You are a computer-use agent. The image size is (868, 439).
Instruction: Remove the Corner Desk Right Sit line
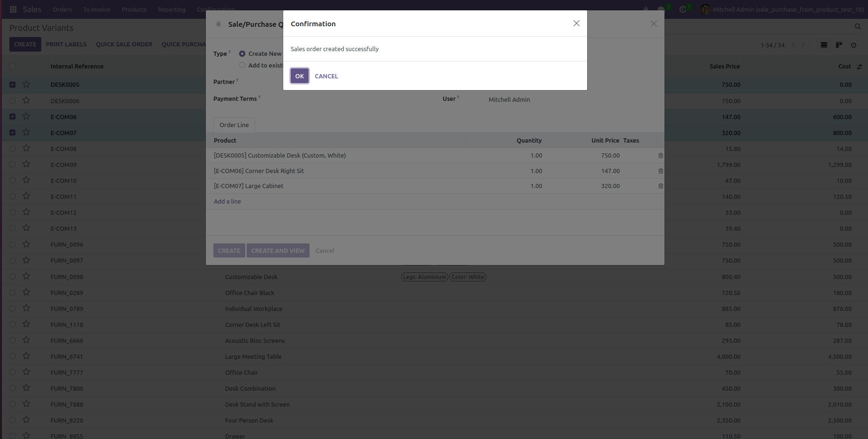tap(661, 171)
